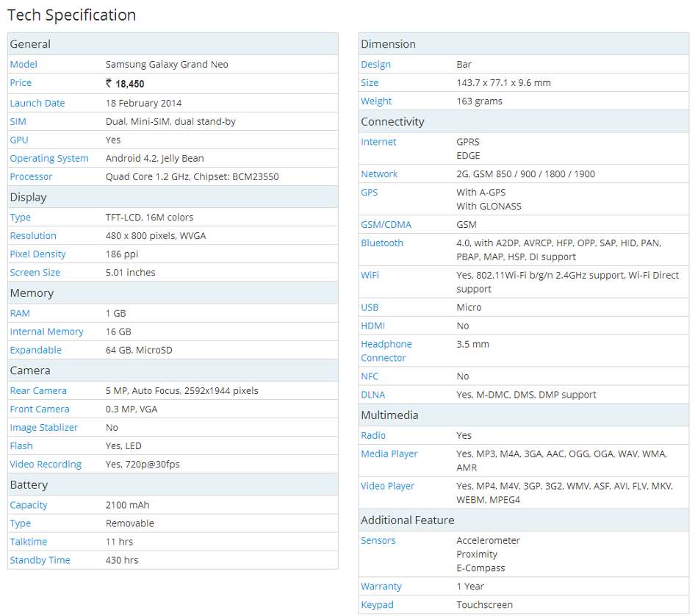Viewport: 698px width, 616px height.
Task: Select the Bluetooth link
Action: (x=382, y=243)
